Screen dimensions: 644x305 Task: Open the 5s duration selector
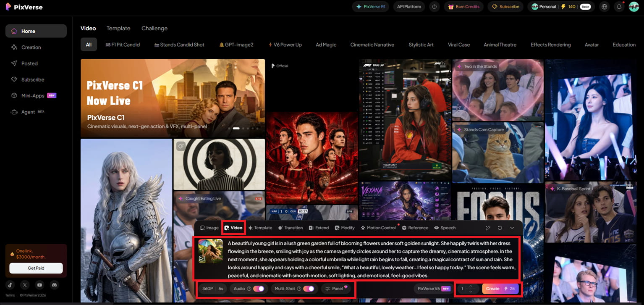click(x=221, y=289)
